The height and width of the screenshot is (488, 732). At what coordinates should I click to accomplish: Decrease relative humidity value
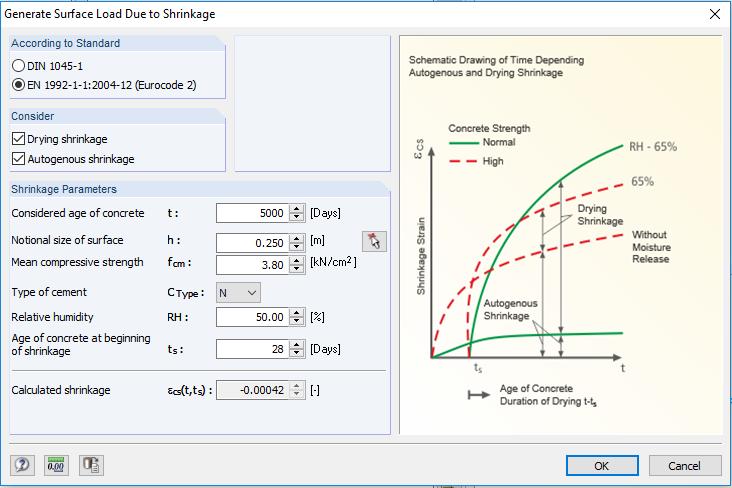pos(297,322)
